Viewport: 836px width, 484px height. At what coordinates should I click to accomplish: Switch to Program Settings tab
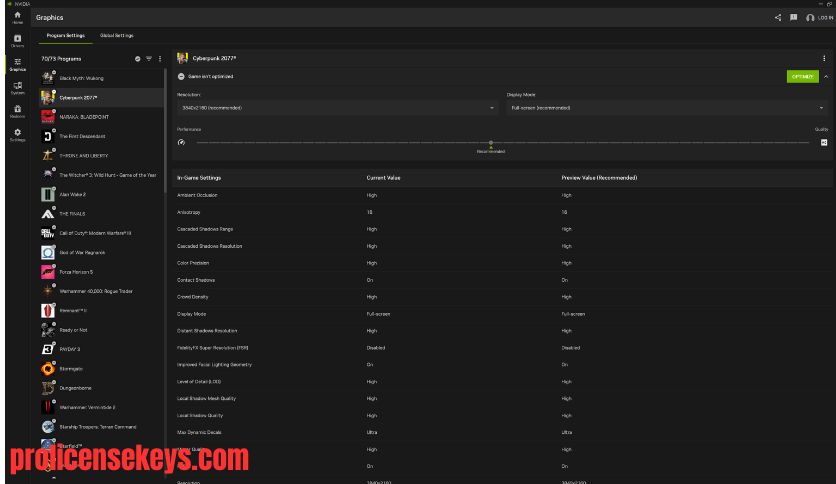point(66,36)
